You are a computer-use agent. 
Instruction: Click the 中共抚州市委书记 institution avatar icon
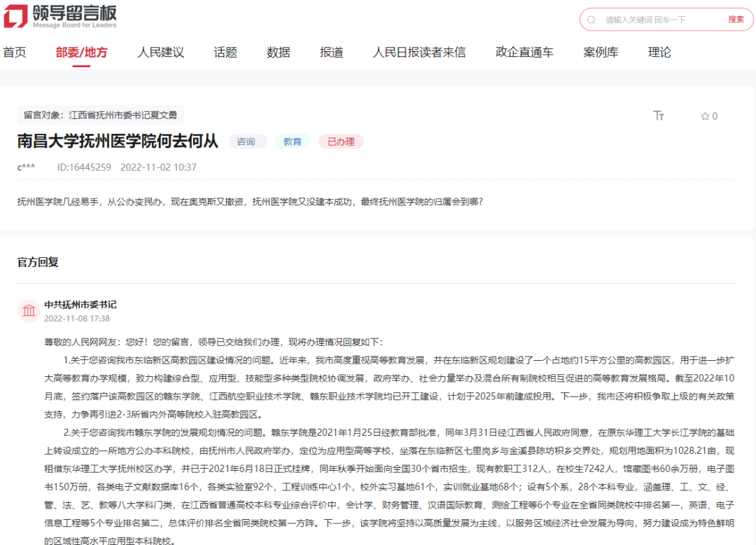[x=29, y=310]
